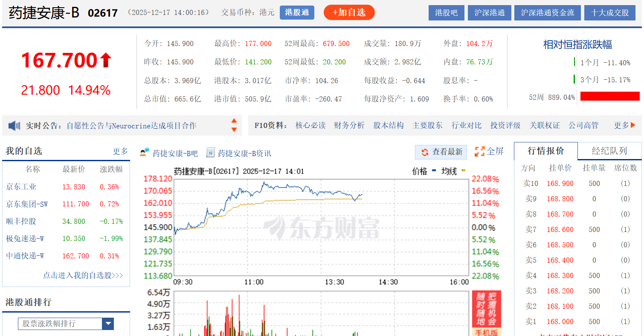
Task: Open the 关联权证 link
Action: coord(545,125)
